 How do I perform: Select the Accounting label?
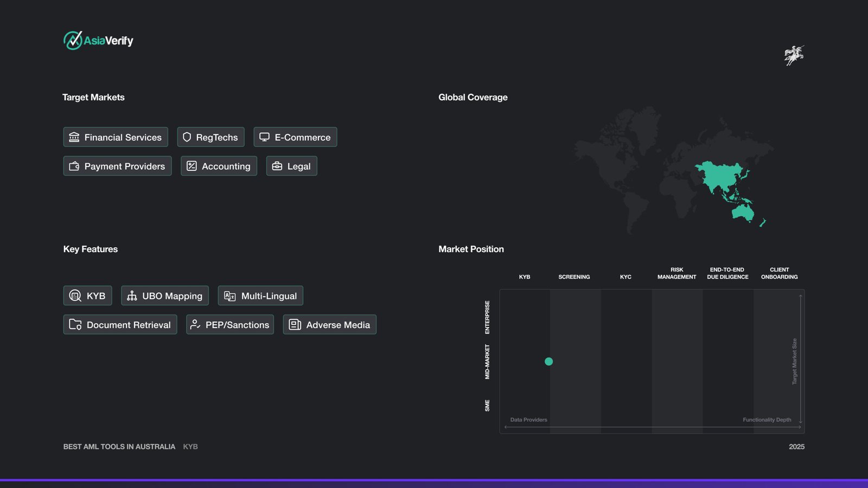pos(226,166)
